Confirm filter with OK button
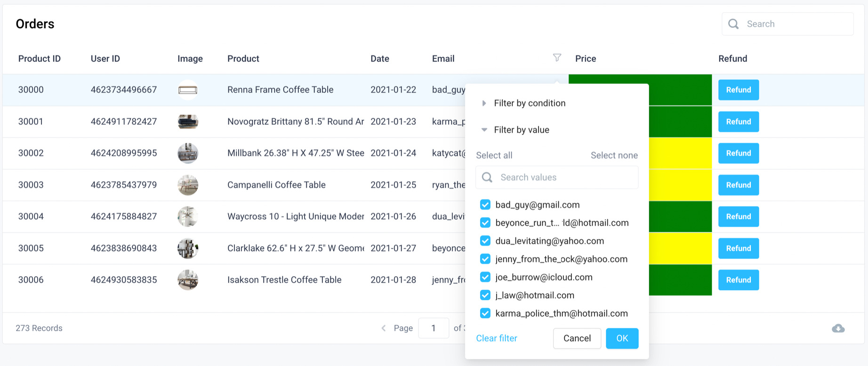 click(x=622, y=338)
